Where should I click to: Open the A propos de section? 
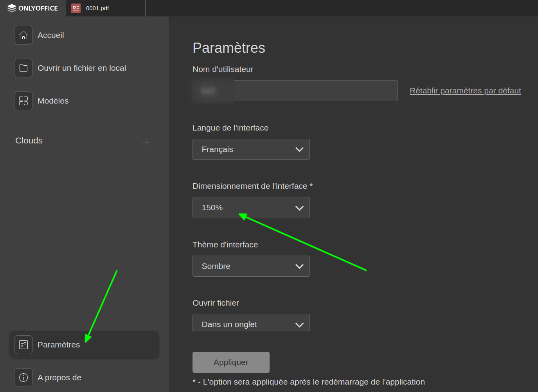(x=59, y=378)
